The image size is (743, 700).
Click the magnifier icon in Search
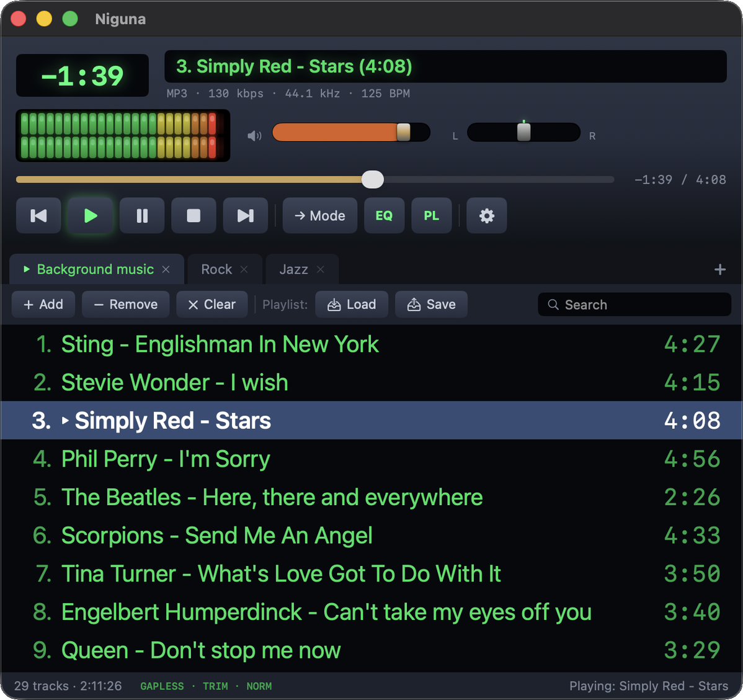pos(553,305)
